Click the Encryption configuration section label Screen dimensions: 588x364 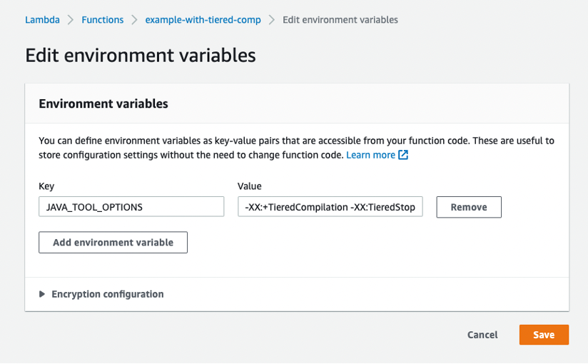point(107,294)
